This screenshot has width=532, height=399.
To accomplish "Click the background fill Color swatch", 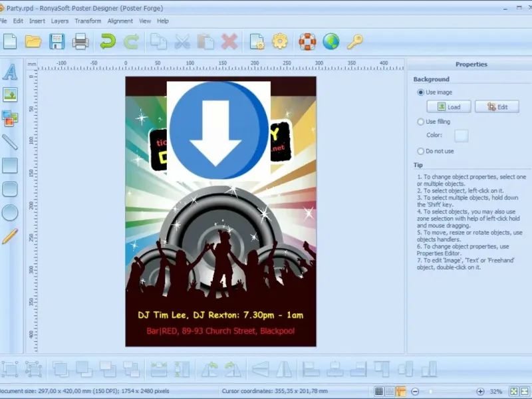I will [461, 136].
